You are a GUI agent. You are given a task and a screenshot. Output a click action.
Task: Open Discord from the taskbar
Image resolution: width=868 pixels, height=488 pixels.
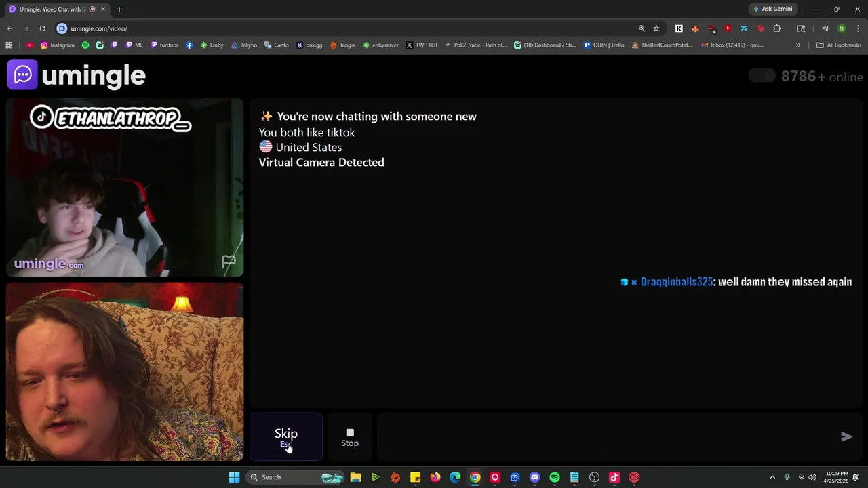(x=534, y=477)
